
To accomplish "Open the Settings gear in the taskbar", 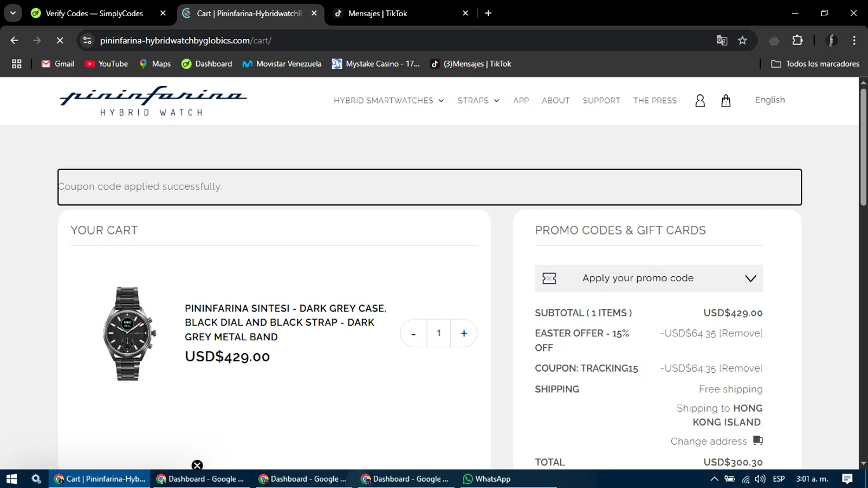I will point(36,479).
